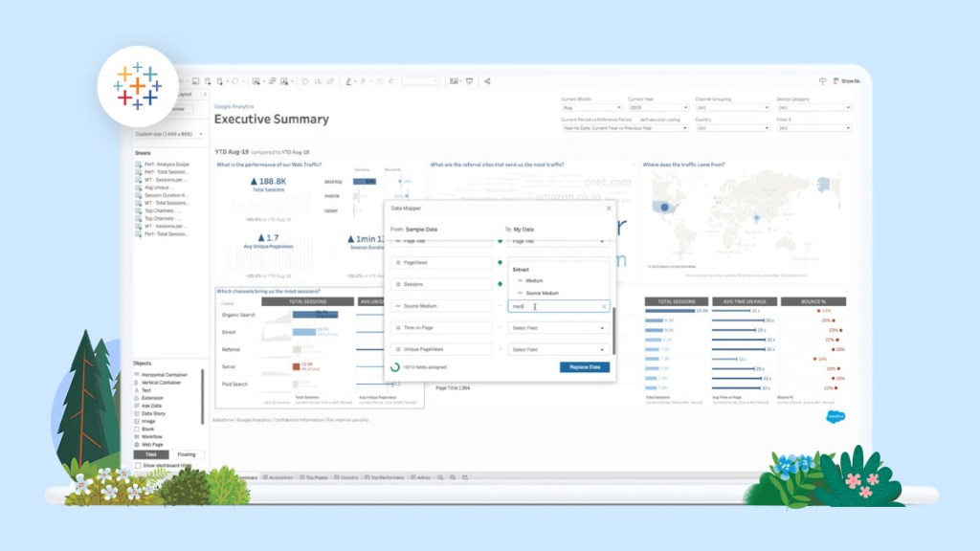Select Source Medium from the field suggestions
980x551 pixels.
[543, 294]
